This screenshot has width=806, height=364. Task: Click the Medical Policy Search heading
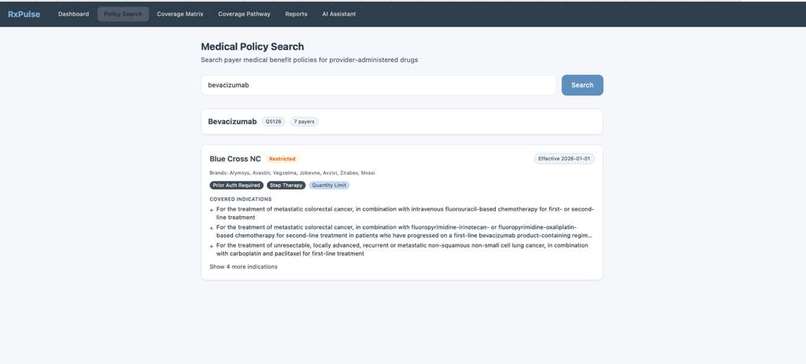(252, 47)
